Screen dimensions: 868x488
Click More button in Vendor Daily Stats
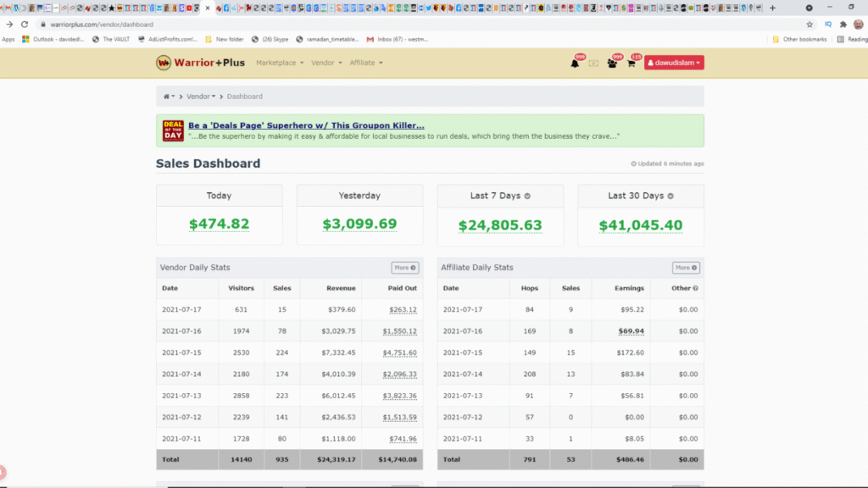404,268
